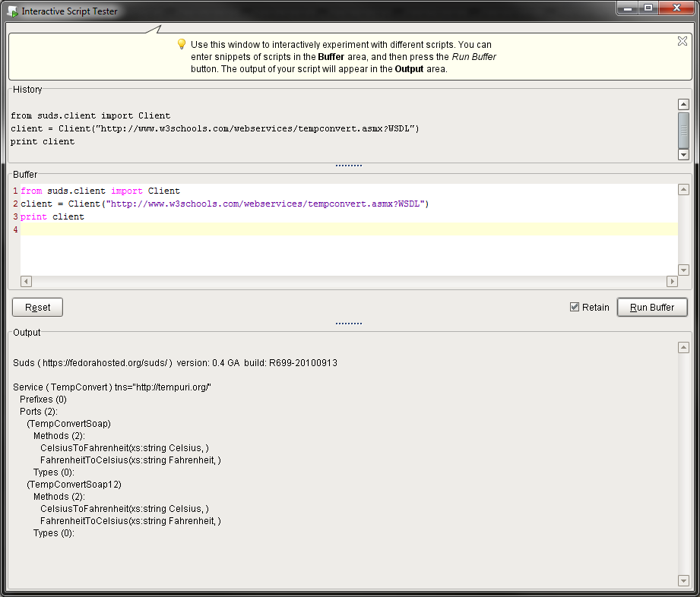Click History line 'print client'
This screenshot has height=597, width=700.
tap(43, 141)
